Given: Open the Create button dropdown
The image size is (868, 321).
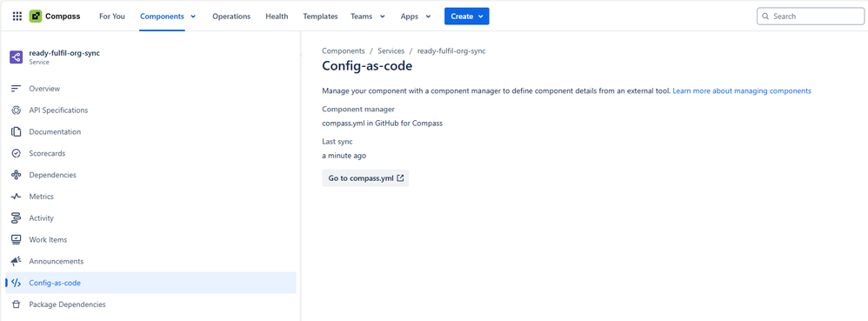Looking at the screenshot, I should (x=467, y=16).
